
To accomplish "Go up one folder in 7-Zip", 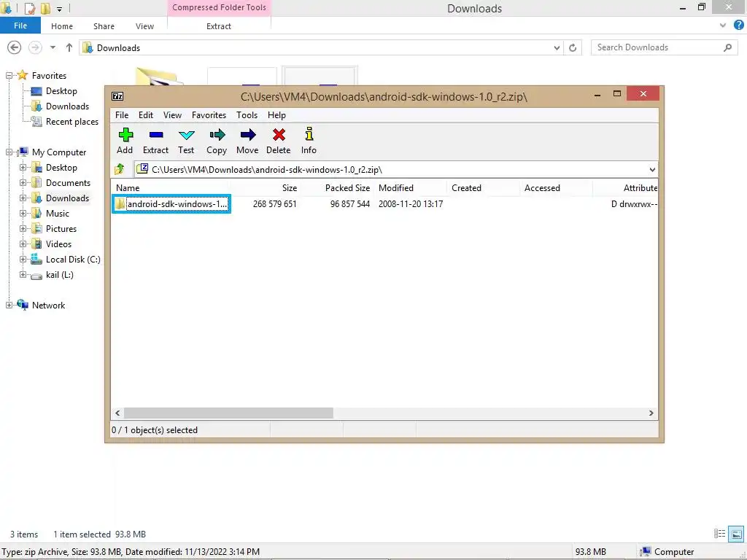I will coord(120,169).
